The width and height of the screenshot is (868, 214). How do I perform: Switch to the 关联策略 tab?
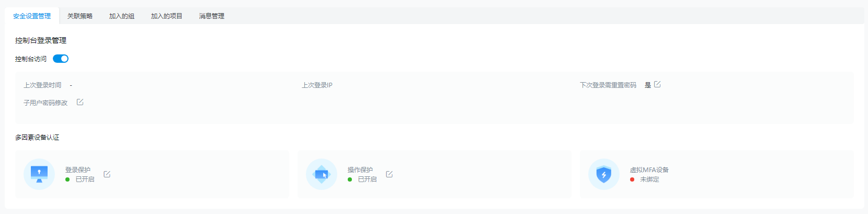tap(80, 16)
